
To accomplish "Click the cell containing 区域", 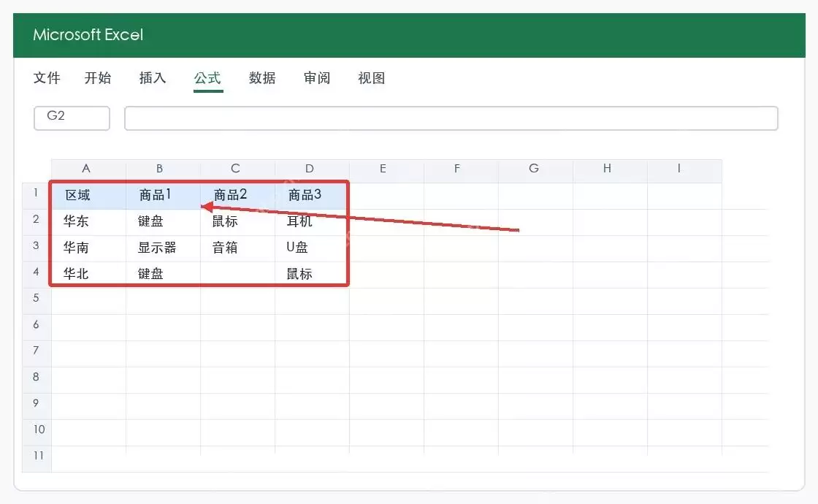I will click(x=88, y=196).
